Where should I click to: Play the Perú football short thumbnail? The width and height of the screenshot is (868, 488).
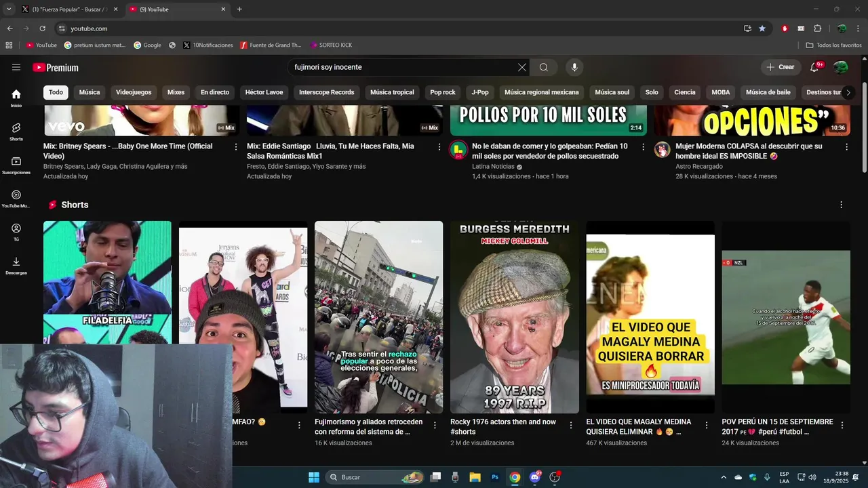tap(786, 317)
